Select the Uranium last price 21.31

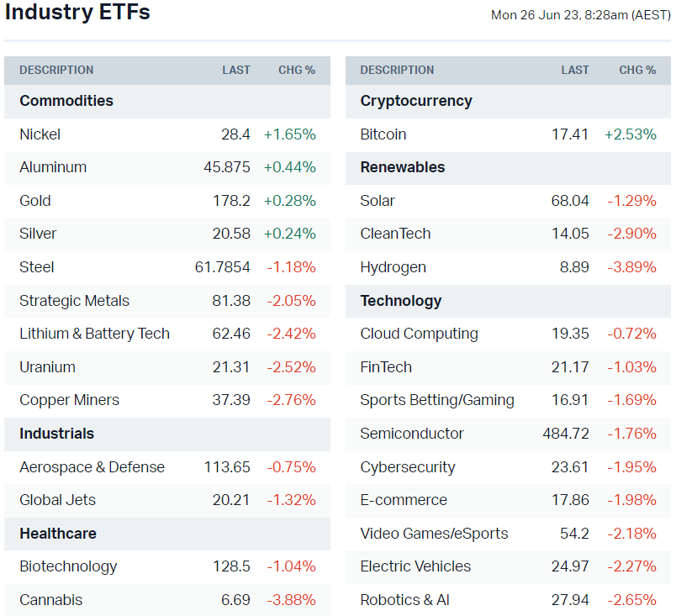(231, 367)
